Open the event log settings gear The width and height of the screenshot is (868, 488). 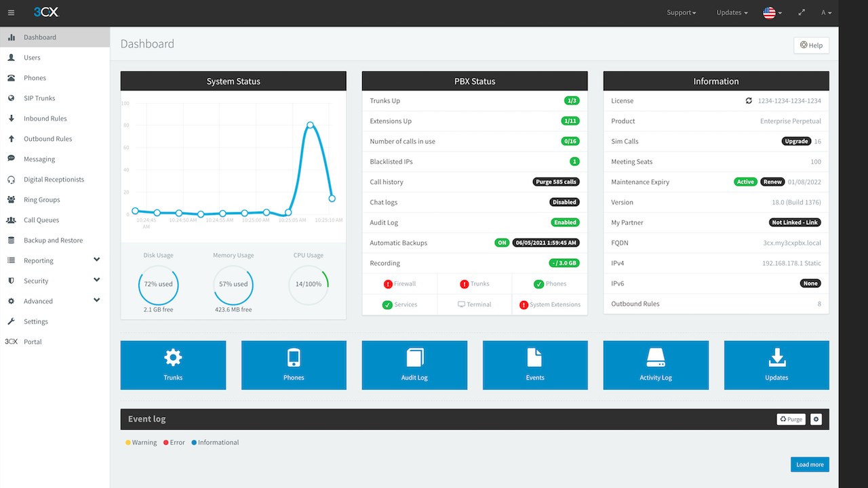816,420
